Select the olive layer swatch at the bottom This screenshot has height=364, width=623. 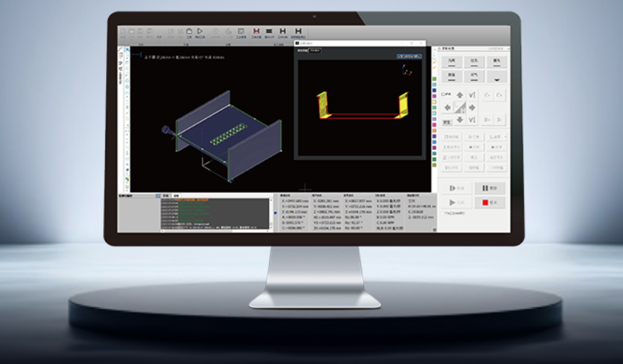tap(434, 165)
